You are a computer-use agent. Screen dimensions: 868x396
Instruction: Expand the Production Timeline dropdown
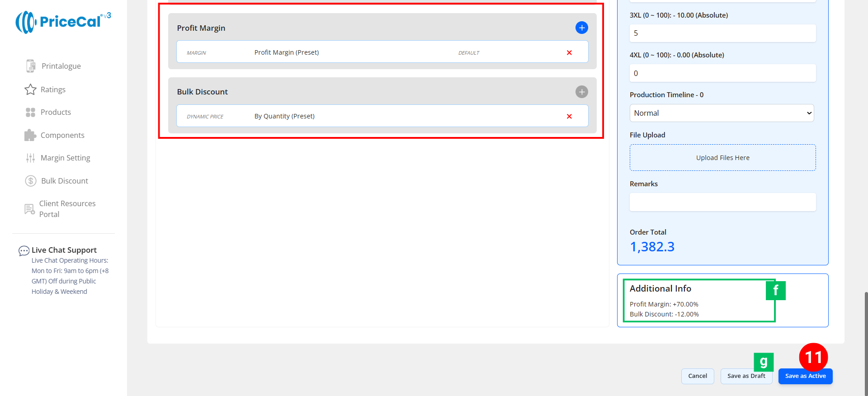tap(722, 113)
